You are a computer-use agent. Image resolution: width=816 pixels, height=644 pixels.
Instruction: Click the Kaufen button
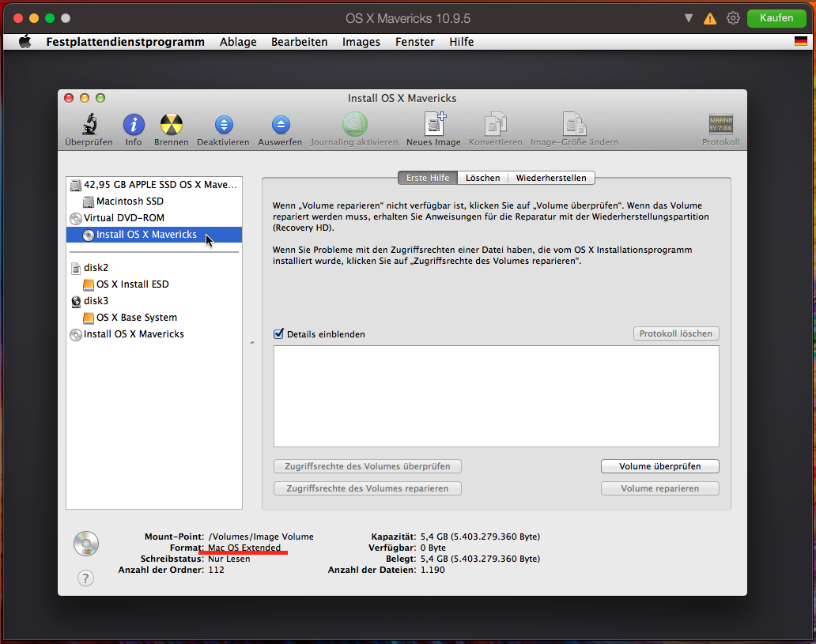pos(776,18)
